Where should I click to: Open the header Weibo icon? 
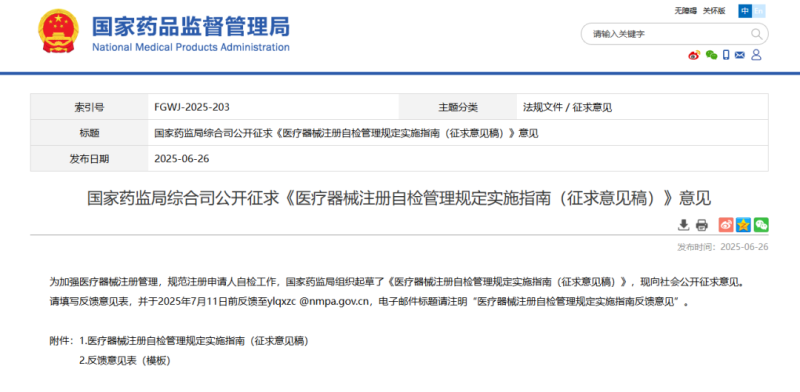(x=694, y=55)
